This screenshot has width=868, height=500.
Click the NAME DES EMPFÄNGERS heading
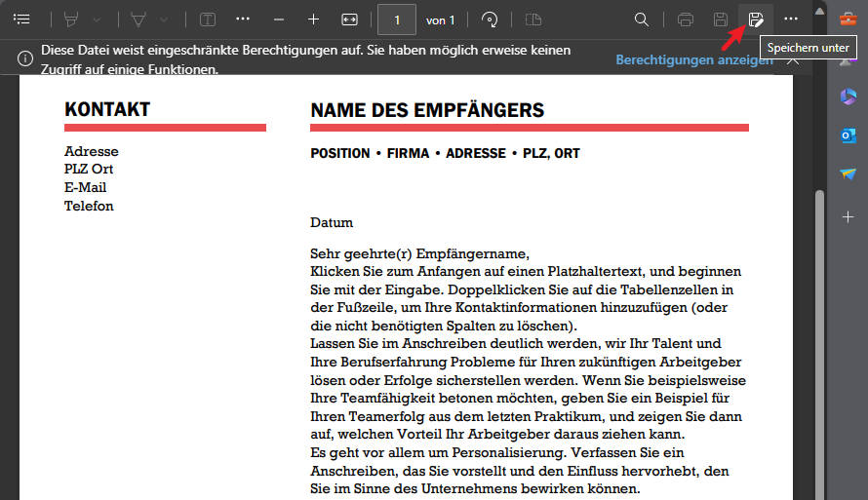(427, 110)
